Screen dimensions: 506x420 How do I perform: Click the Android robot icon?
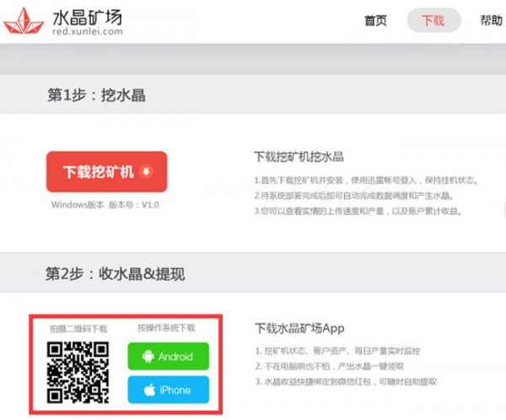(x=148, y=357)
